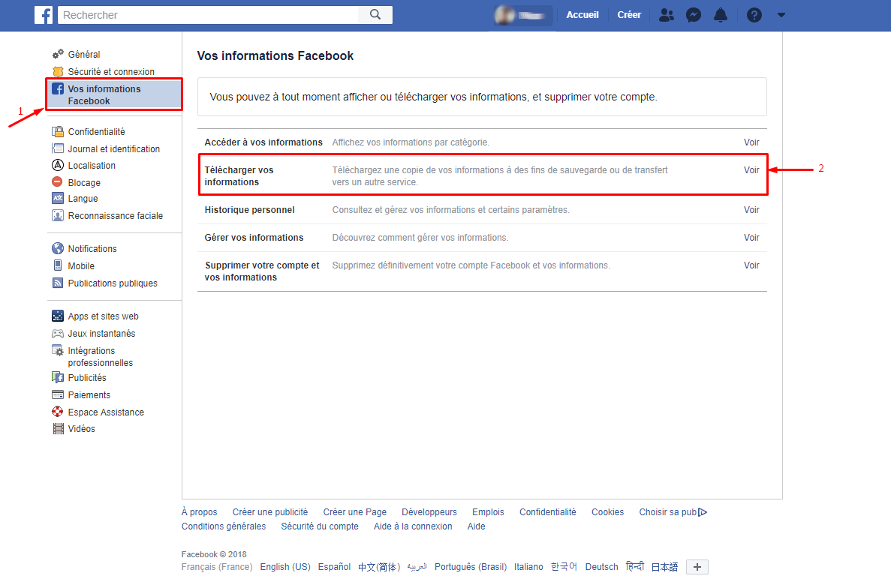Open Reconnaissance faciale settings

point(116,216)
